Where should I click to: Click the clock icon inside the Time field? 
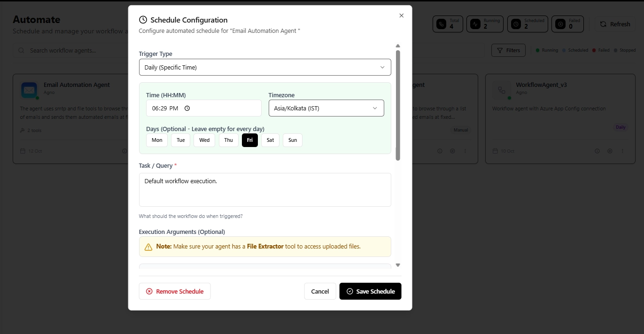(x=187, y=108)
